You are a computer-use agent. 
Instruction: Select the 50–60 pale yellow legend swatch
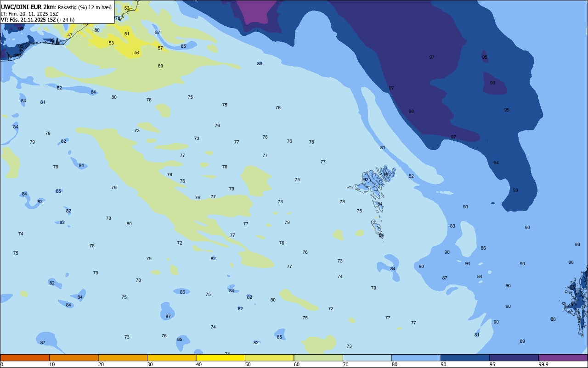(269, 357)
